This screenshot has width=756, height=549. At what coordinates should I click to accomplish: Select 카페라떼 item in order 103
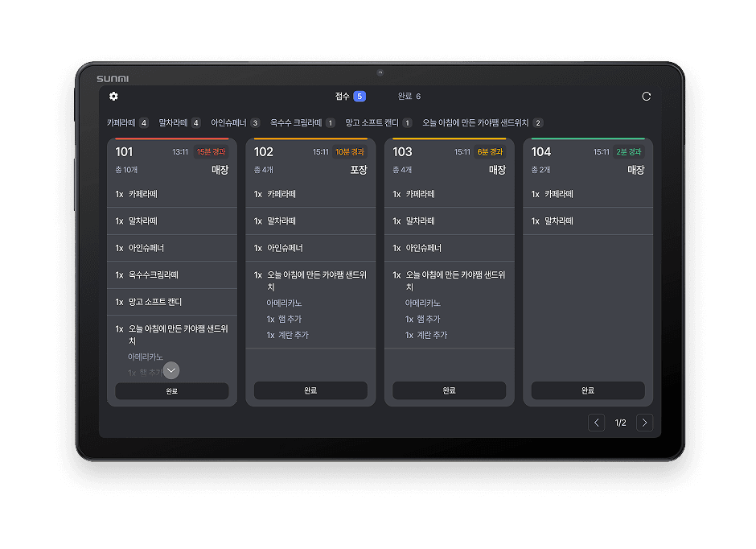pyautogui.click(x=450, y=194)
